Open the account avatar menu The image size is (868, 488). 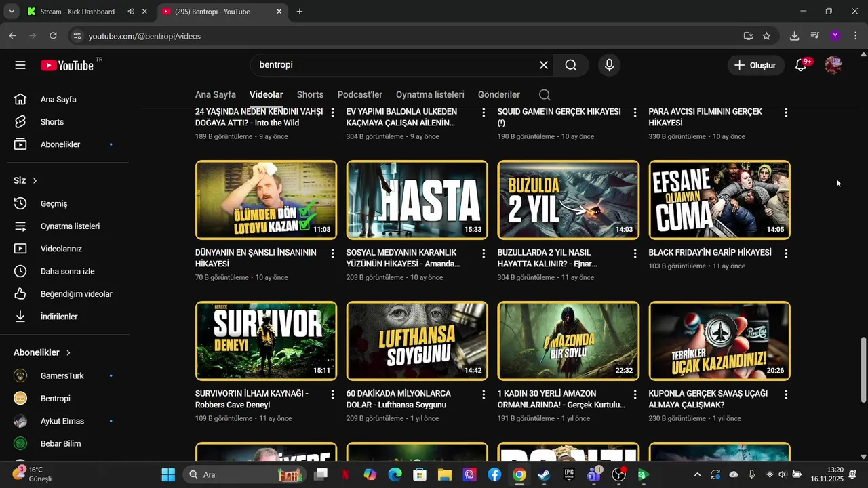pos(833,65)
